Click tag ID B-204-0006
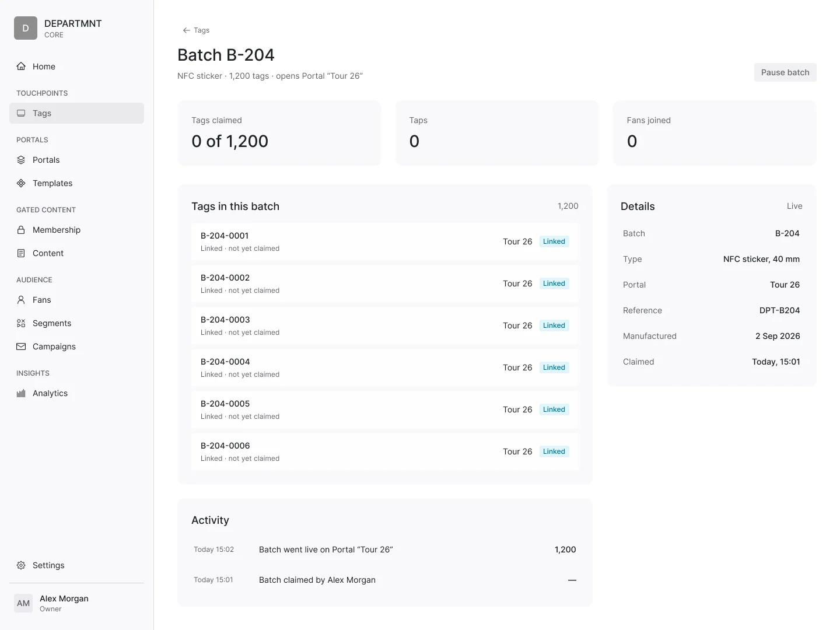Viewport: 840px width, 630px height. click(x=225, y=446)
